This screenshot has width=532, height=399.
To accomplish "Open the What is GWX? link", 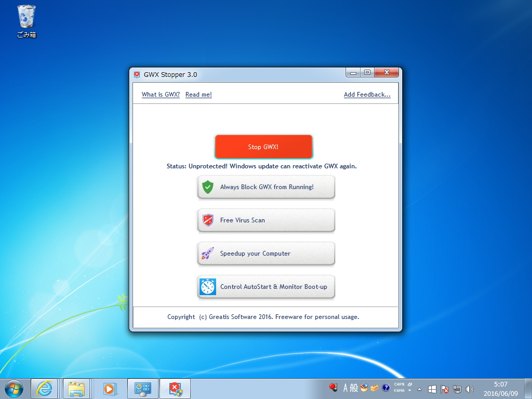I will pyautogui.click(x=161, y=95).
